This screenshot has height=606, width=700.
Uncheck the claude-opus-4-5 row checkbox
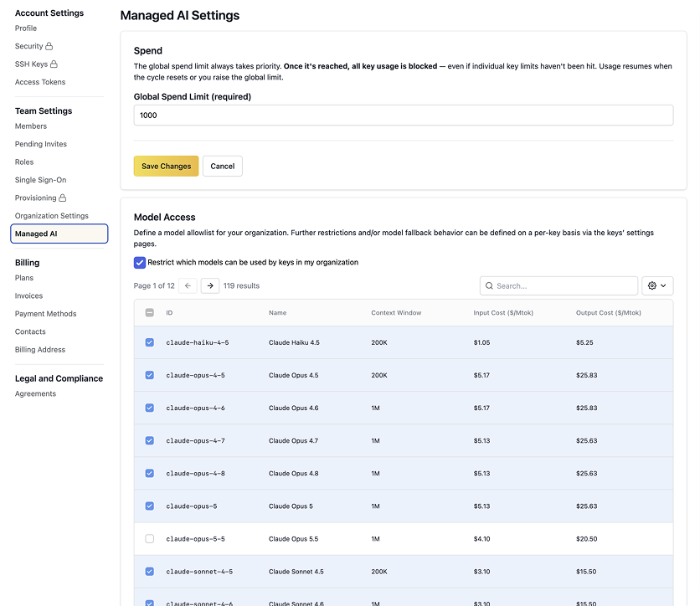pos(150,375)
